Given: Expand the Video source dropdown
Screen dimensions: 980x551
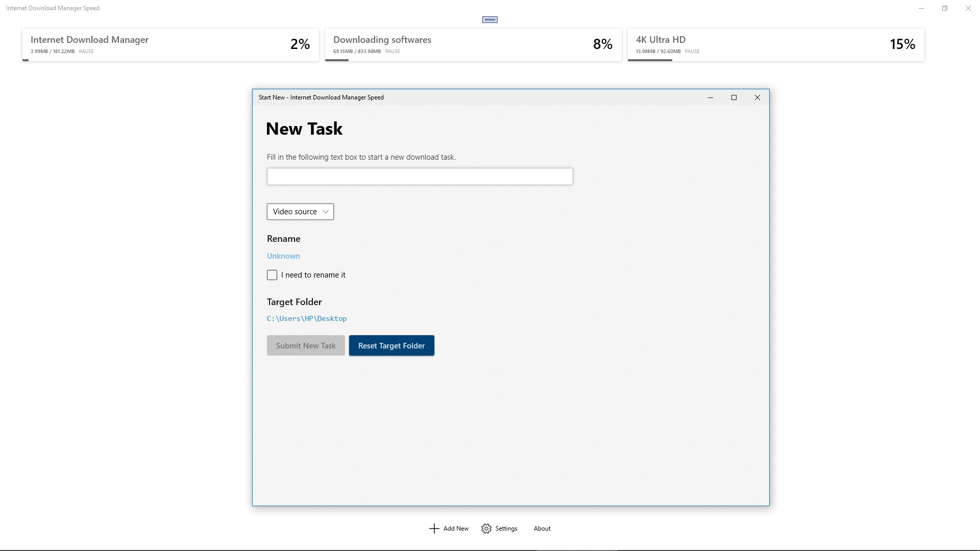Looking at the screenshot, I should [x=300, y=212].
